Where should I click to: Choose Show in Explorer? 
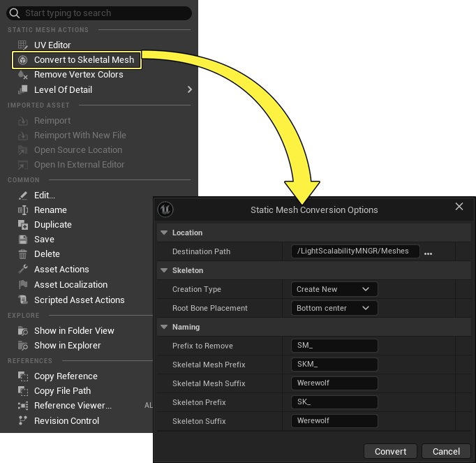pyautogui.click(x=68, y=346)
